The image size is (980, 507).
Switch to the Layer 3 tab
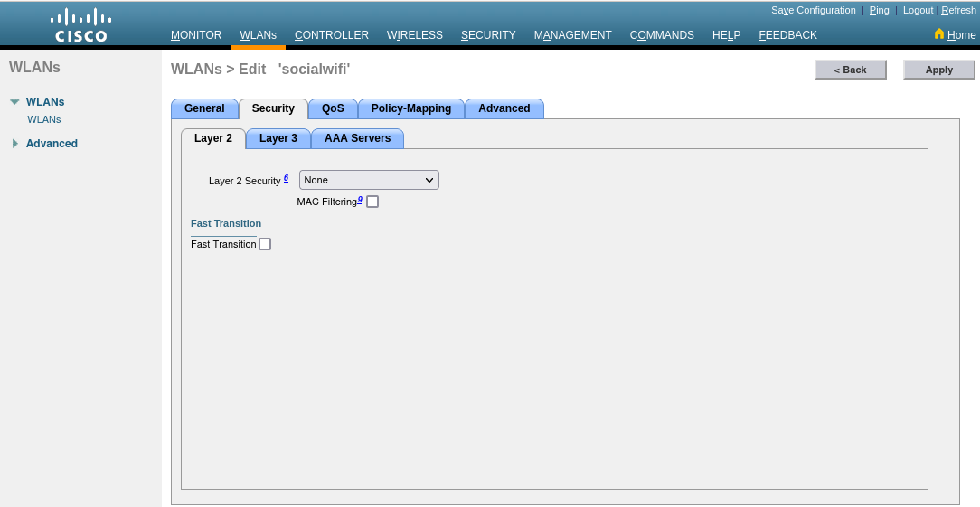[x=278, y=138]
